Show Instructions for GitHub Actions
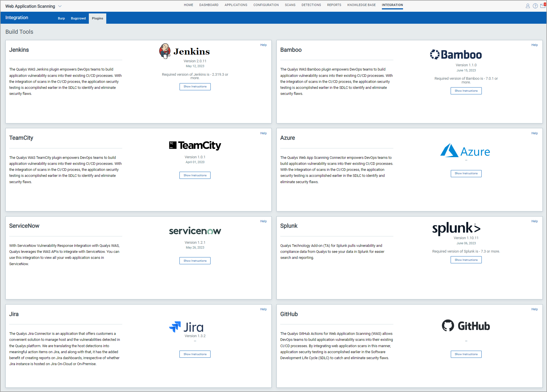547x392 pixels. pyautogui.click(x=466, y=354)
